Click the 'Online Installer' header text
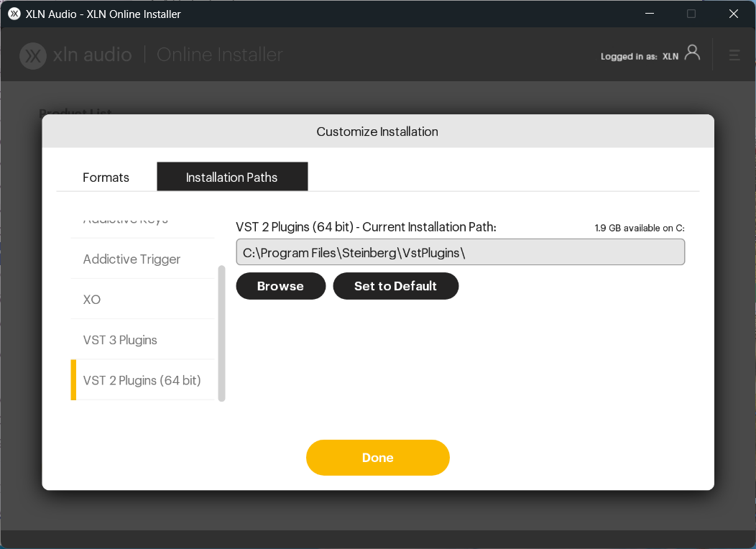 220,55
